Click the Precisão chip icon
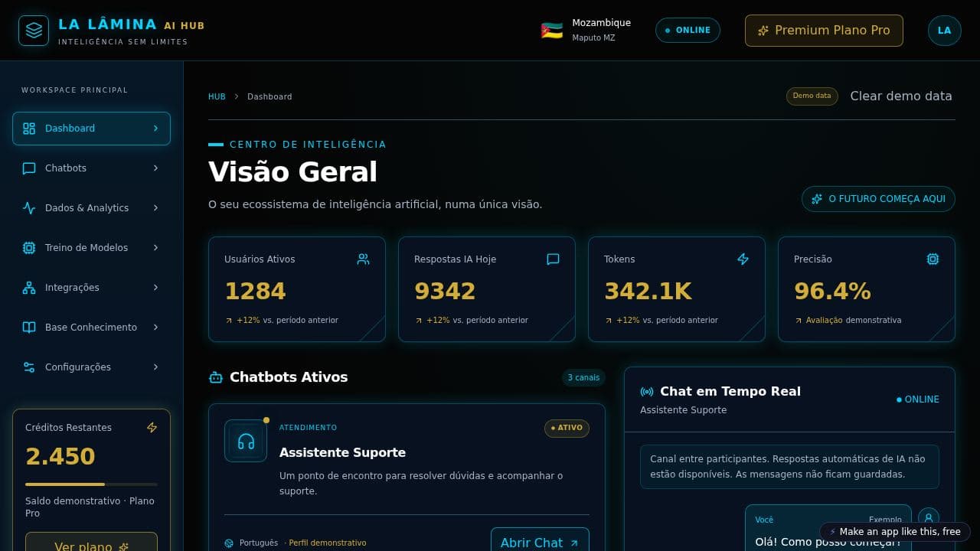 [x=933, y=259]
